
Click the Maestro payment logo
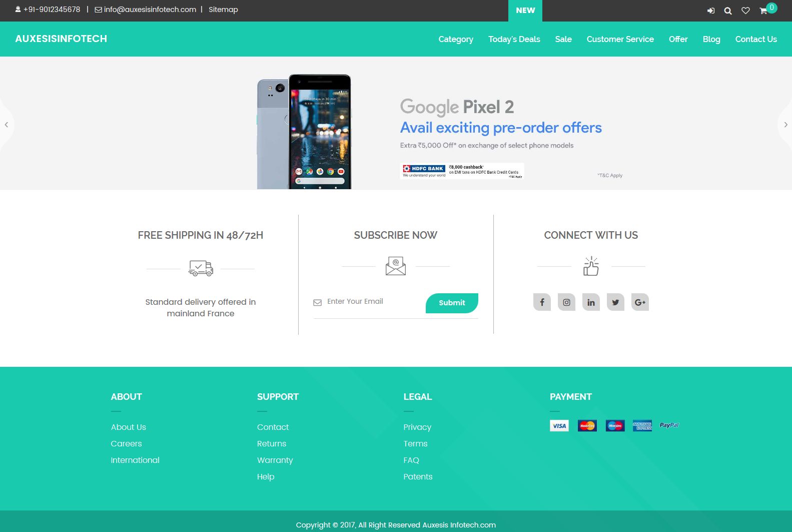click(615, 426)
